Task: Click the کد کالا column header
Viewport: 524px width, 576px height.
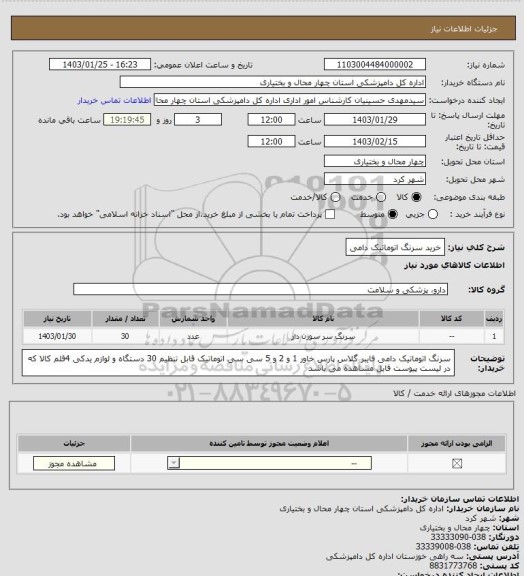Action: pyautogui.click(x=451, y=318)
